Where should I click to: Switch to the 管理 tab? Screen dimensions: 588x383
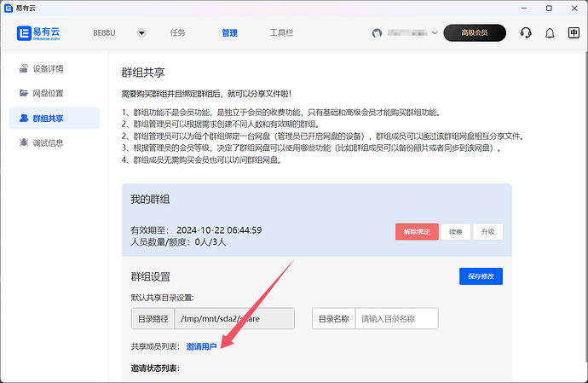pyautogui.click(x=229, y=33)
